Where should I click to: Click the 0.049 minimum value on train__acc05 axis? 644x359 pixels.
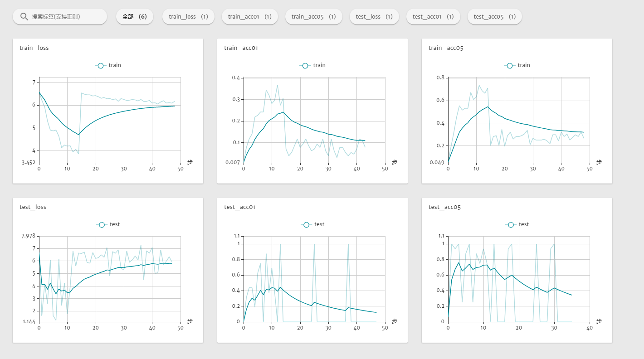tap(437, 162)
